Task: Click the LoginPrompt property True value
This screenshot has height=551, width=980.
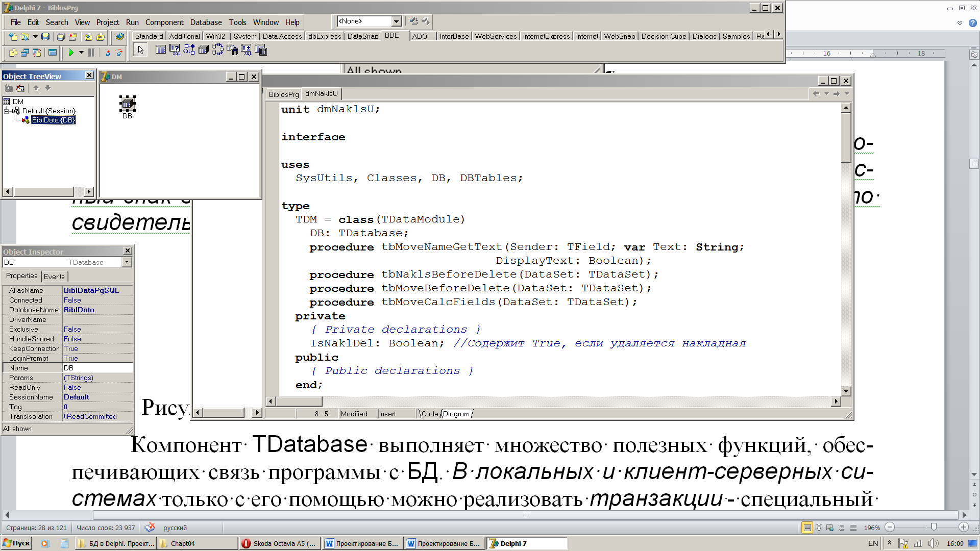Action: (97, 358)
